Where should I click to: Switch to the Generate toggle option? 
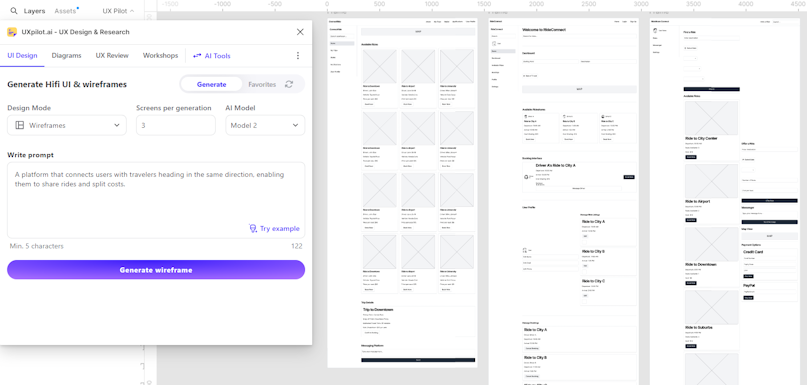[x=211, y=84]
